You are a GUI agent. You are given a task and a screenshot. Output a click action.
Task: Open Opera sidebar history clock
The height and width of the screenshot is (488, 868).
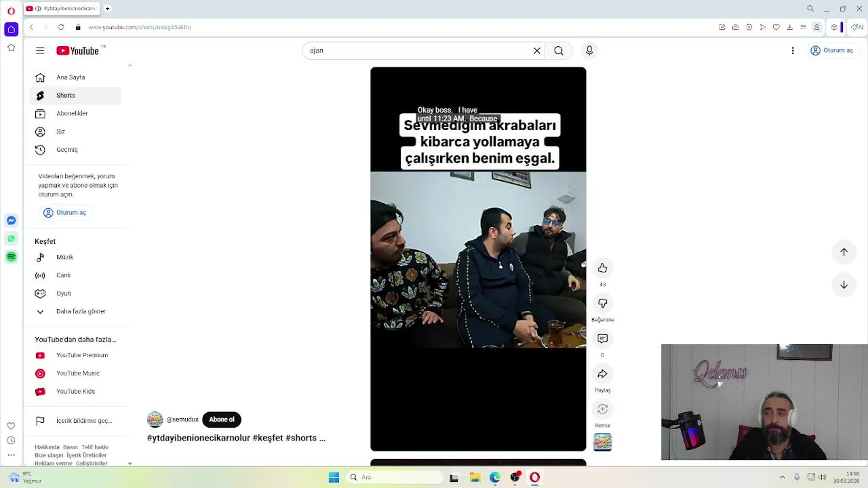point(11,439)
